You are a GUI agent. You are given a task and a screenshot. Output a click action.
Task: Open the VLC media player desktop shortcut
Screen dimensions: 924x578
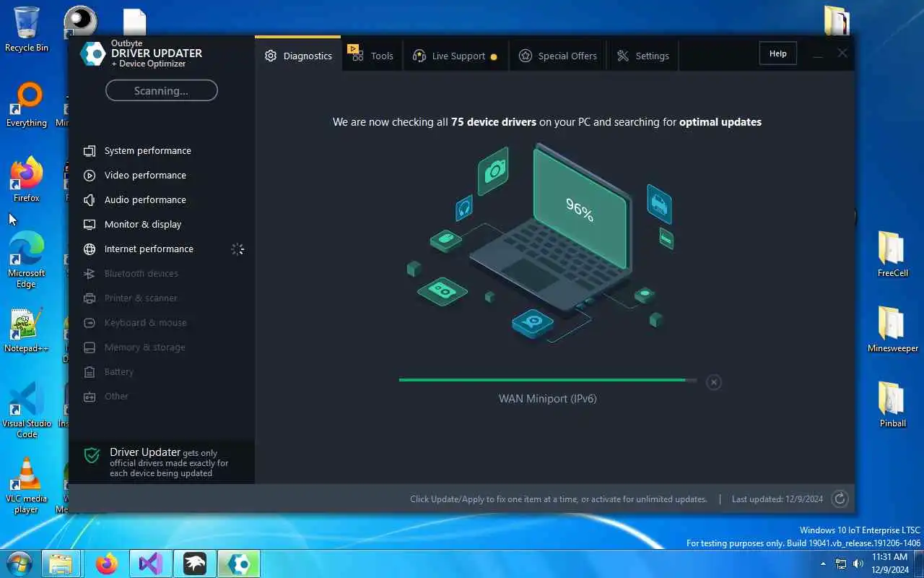[27, 486]
